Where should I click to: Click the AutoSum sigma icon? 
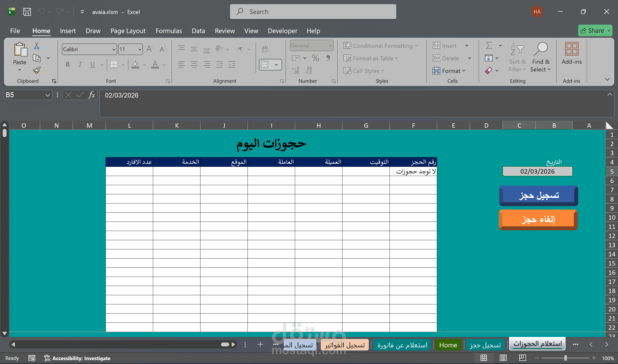(489, 46)
